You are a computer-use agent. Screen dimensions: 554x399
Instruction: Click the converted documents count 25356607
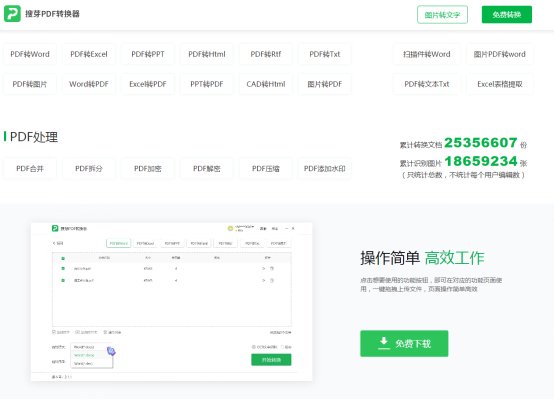[481, 143]
